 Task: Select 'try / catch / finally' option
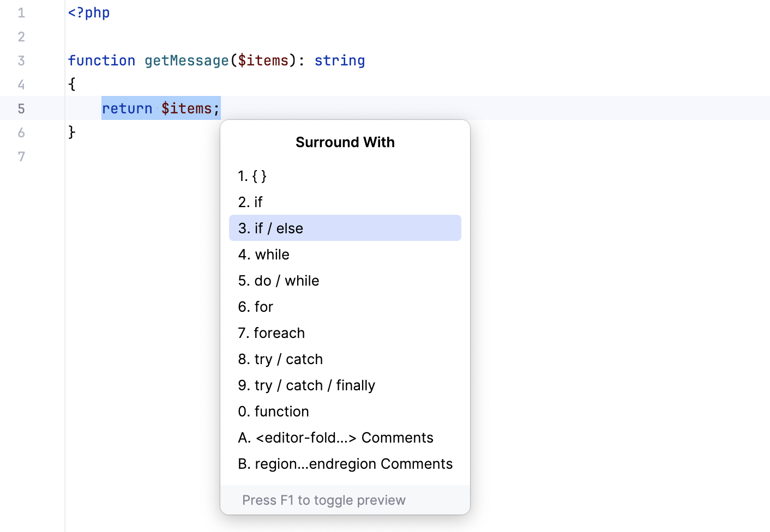click(x=306, y=385)
